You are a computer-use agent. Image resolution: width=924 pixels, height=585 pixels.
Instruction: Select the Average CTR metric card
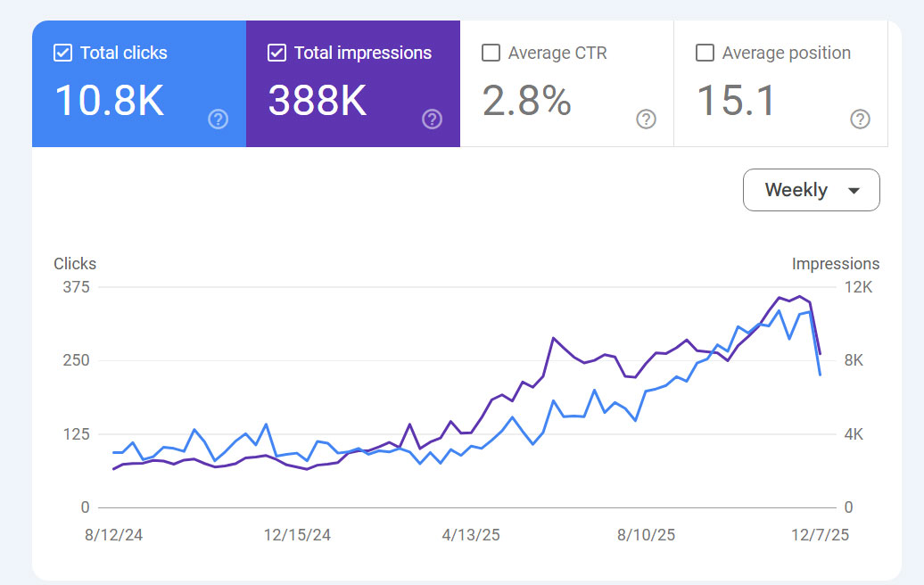(566, 83)
